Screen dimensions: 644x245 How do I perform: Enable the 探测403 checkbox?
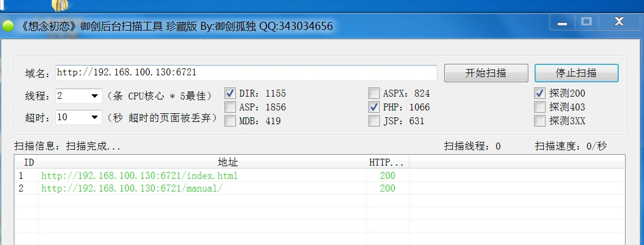click(540, 107)
